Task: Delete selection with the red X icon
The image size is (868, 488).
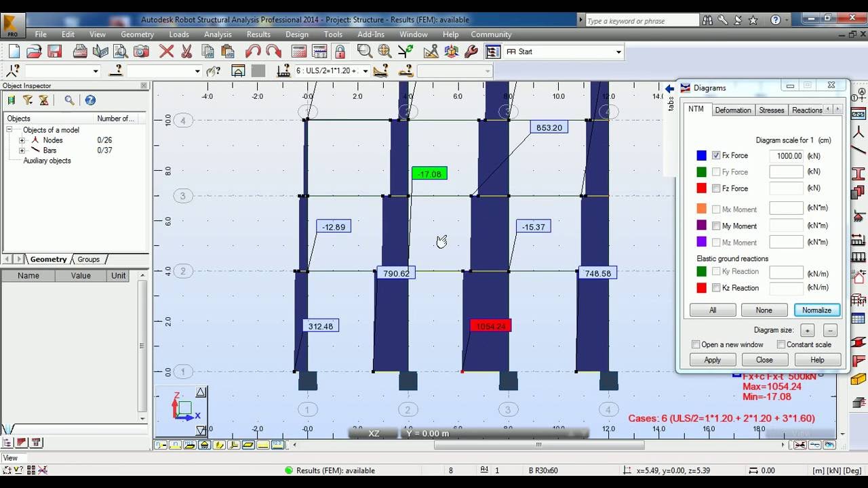Action: [x=166, y=52]
